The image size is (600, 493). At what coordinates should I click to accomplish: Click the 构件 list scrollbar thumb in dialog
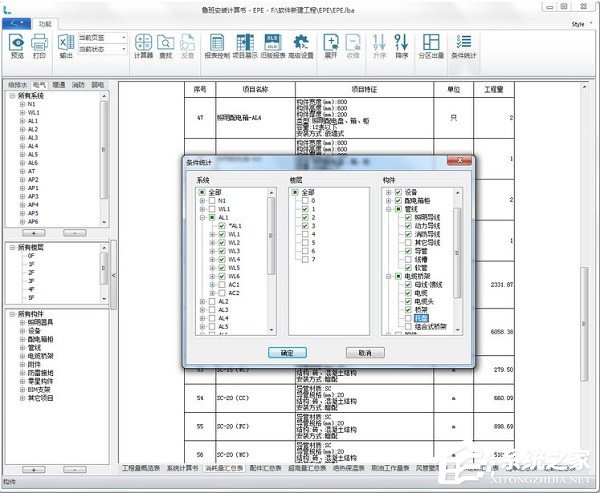point(457,253)
